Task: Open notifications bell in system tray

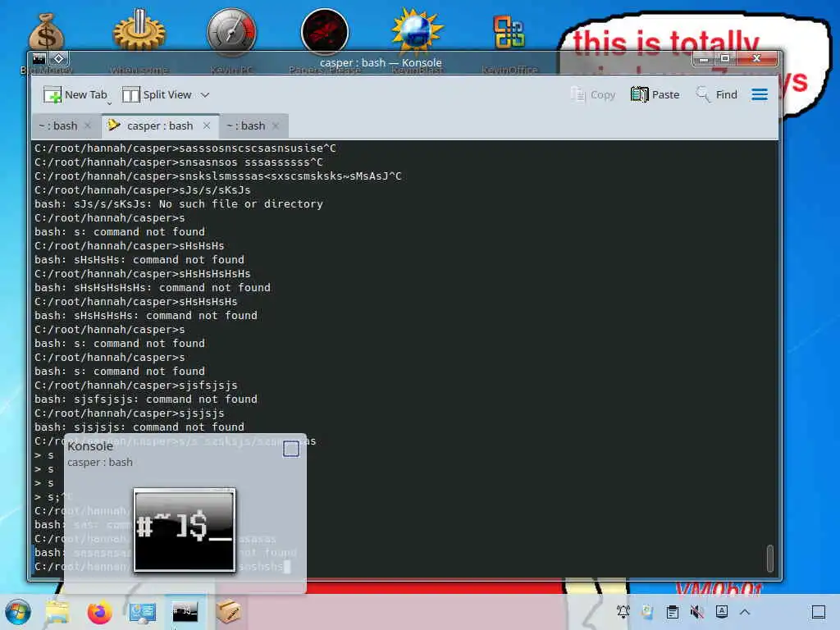Action: pyautogui.click(x=623, y=612)
